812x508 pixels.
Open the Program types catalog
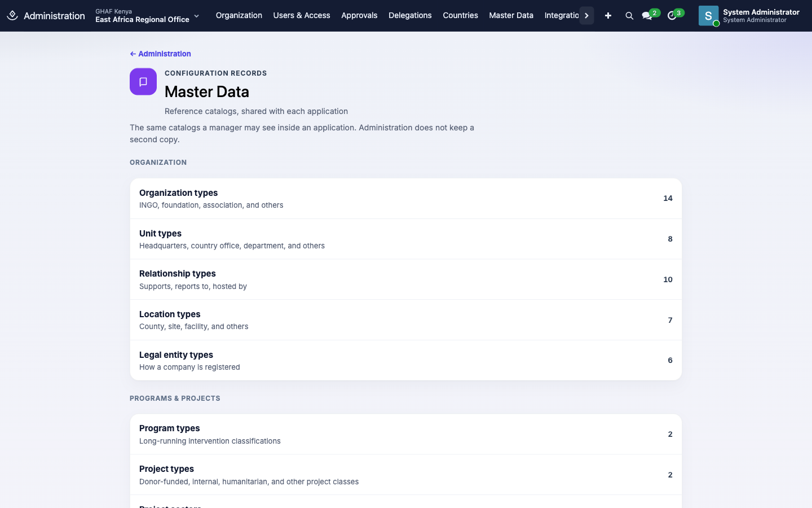click(406, 435)
